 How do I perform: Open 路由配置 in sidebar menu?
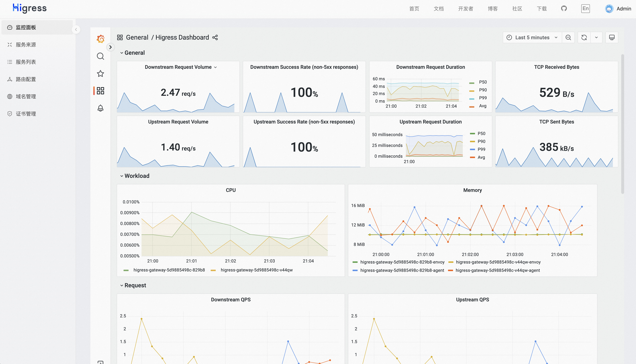coord(26,79)
